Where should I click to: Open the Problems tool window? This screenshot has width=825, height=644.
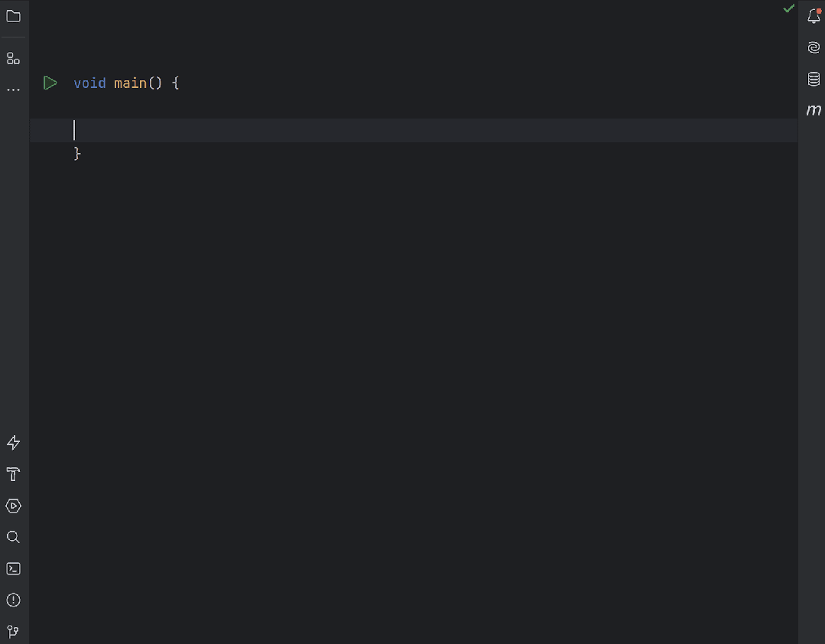[13, 600]
